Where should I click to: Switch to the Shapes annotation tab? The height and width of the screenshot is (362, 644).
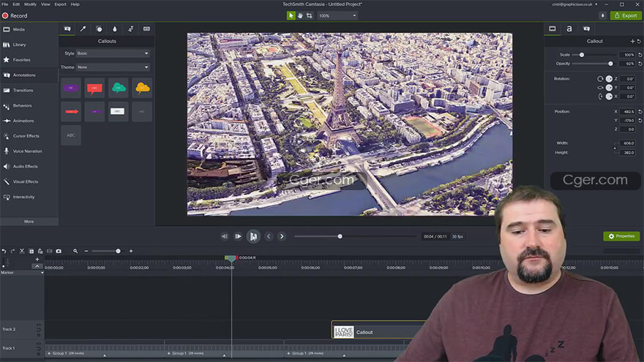pos(99,29)
